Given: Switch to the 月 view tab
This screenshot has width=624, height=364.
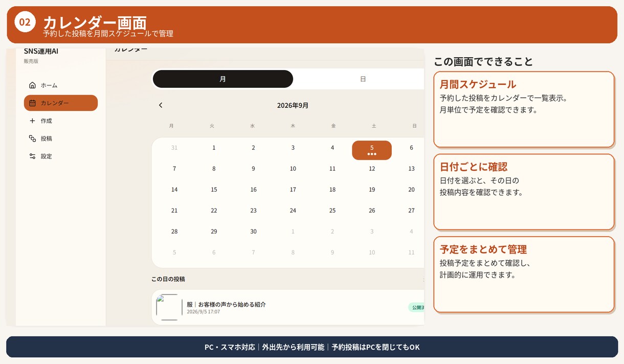Looking at the screenshot, I should [223, 79].
